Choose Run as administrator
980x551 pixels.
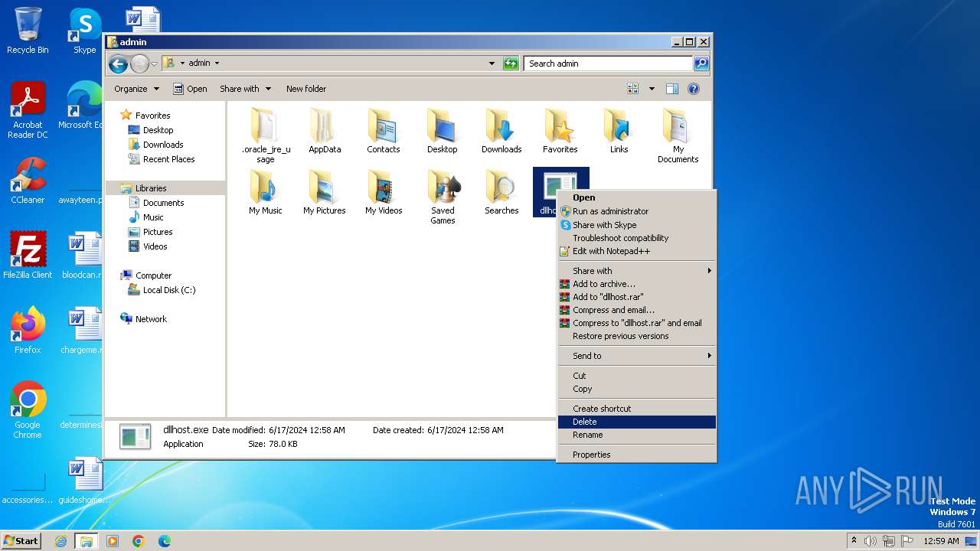(x=636, y=211)
